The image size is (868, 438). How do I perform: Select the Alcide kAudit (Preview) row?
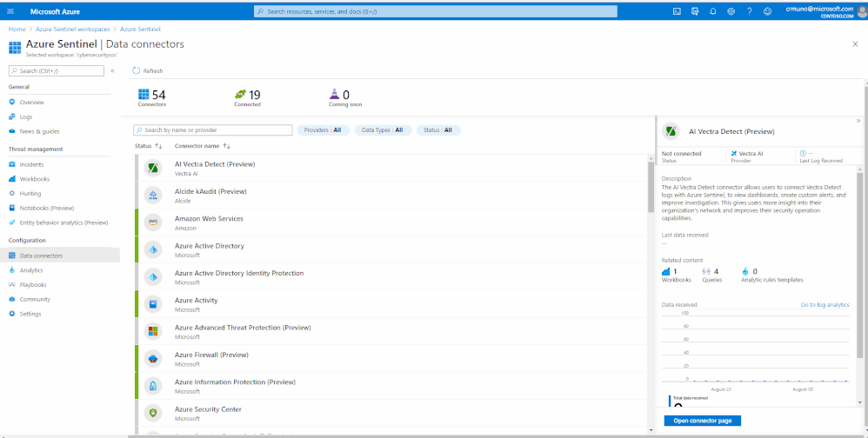(x=391, y=196)
